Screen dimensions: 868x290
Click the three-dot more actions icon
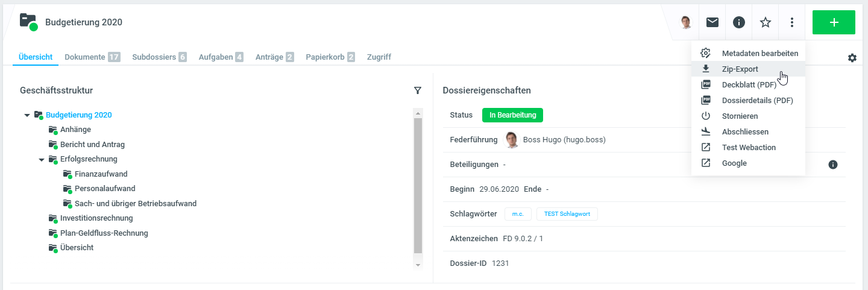tap(792, 22)
